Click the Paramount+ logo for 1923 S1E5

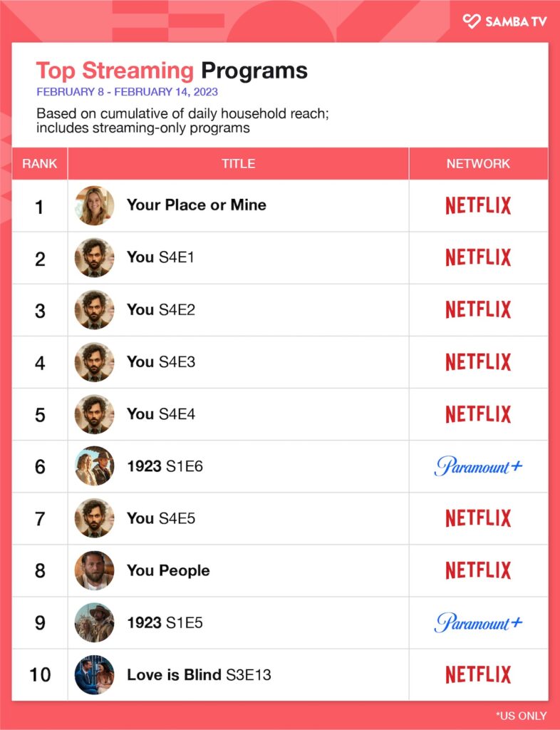(x=478, y=622)
